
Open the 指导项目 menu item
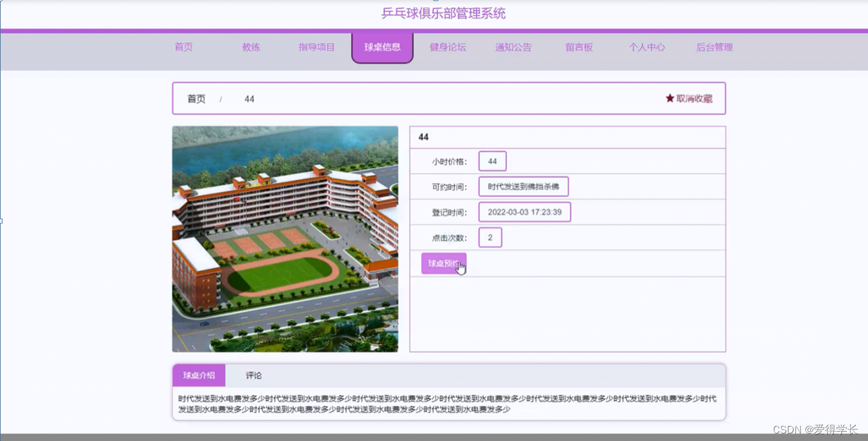[x=316, y=47]
